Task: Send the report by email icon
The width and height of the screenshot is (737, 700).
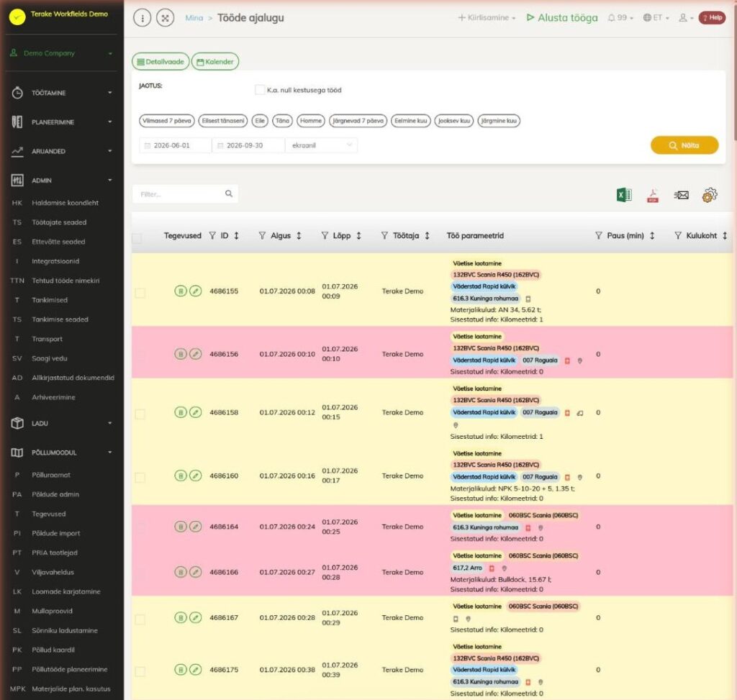Action: tap(681, 194)
